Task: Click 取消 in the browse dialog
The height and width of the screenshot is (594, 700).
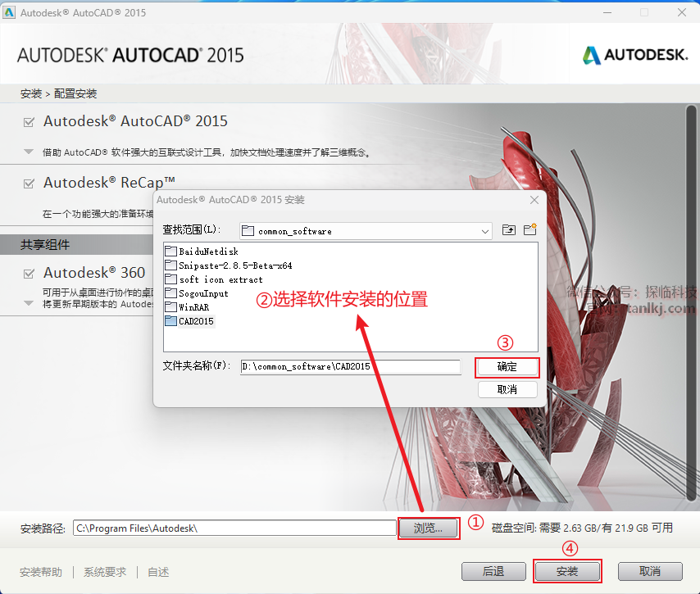Action: coord(507,390)
